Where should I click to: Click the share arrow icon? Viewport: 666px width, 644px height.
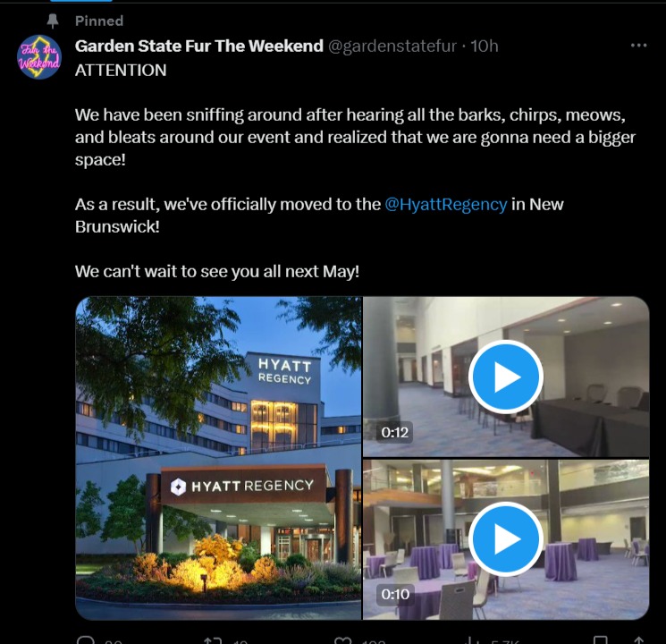click(x=638, y=640)
